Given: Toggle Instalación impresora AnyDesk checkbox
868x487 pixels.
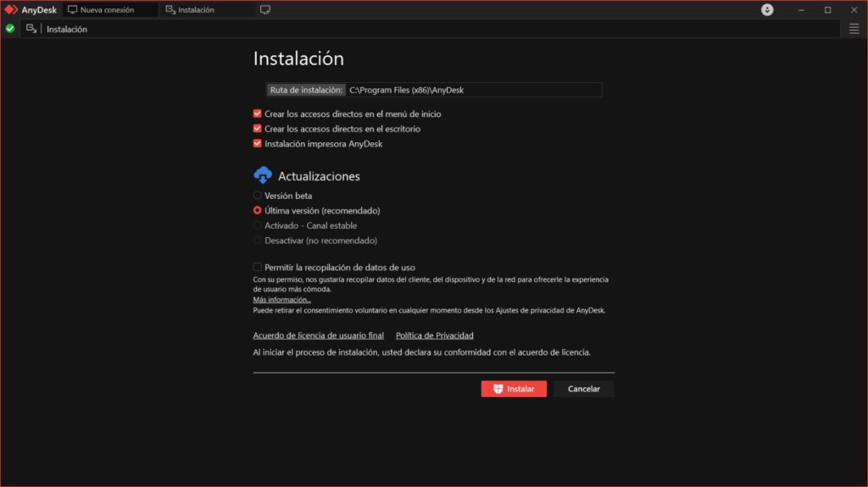Looking at the screenshot, I should point(258,143).
